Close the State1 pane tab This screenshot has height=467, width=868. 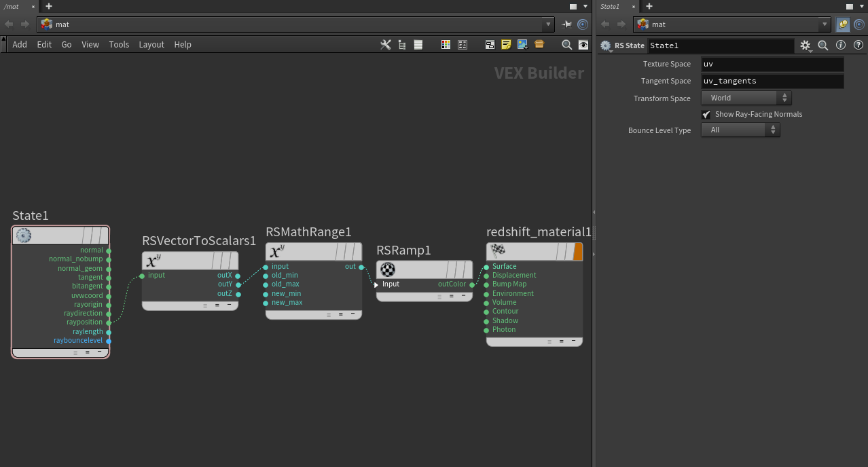click(634, 6)
